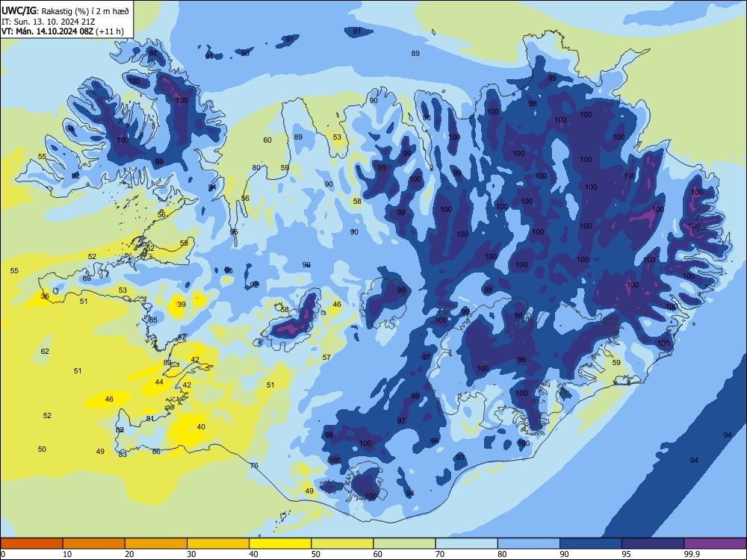Select the 90–95 dark blue legend swatch
This screenshot has width=747, height=560.
(x=591, y=544)
